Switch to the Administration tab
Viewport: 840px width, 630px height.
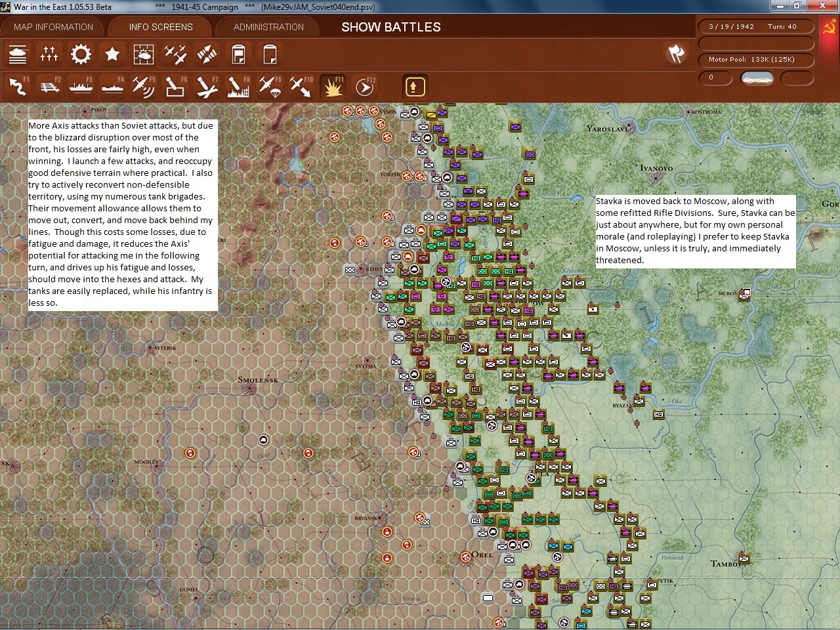point(268,27)
